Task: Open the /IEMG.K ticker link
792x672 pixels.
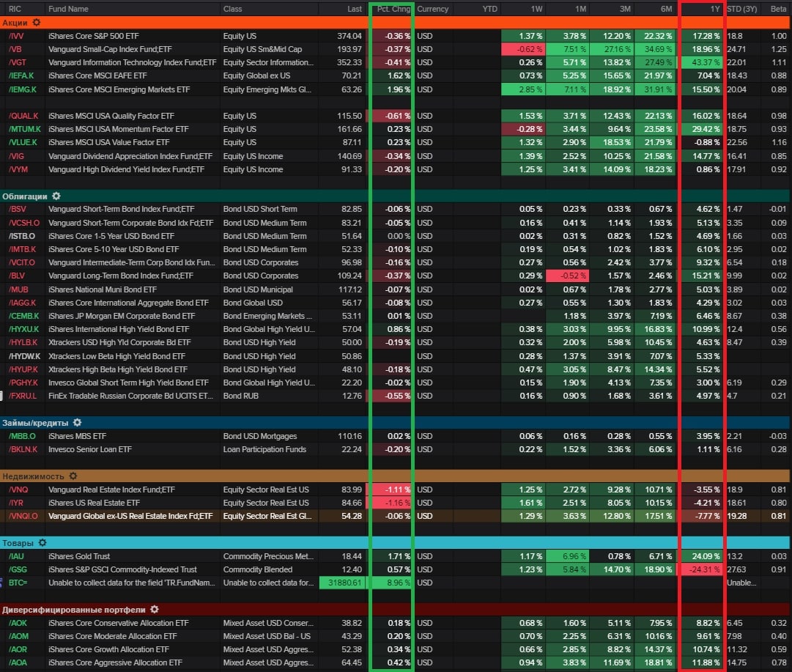Action: coord(23,89)
